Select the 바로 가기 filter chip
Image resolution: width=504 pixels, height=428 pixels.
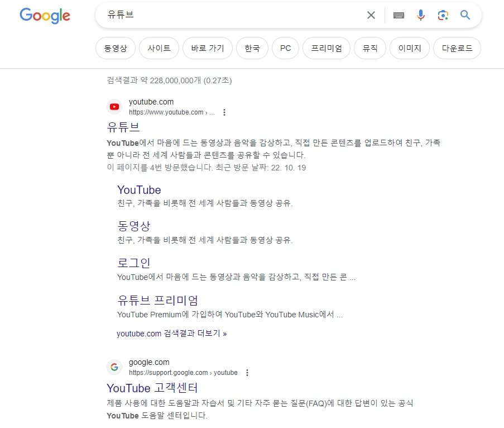pyautogui.click(x=207, y=48)
